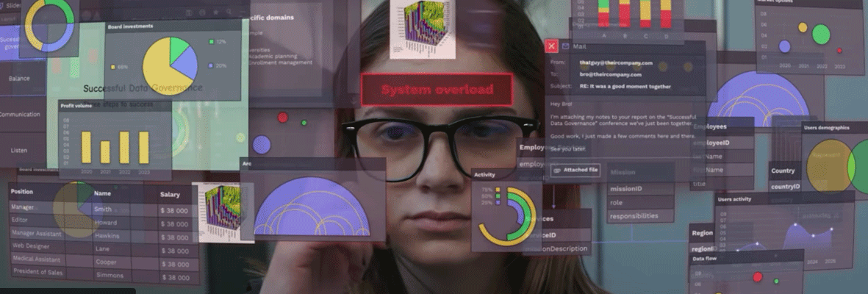
Task: Select the missionID field
Action: (x=640, y=189)
